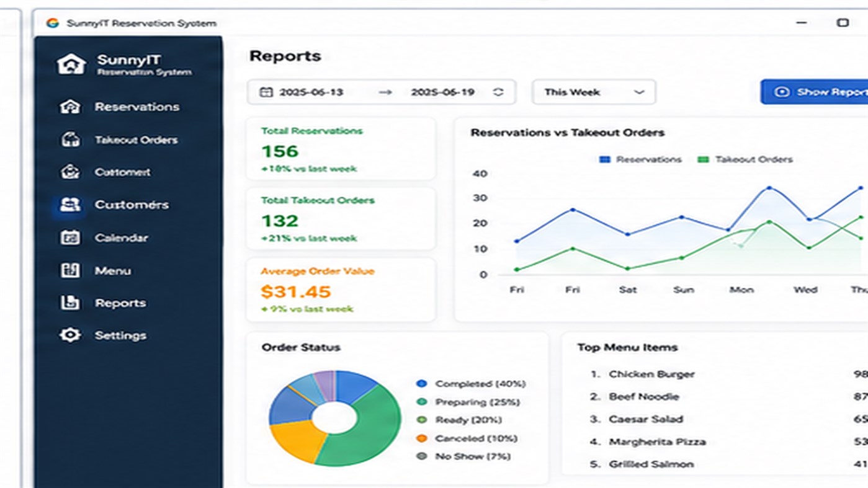
Task: Click the Top Menu Items panel title
Action: coord(627,347)
